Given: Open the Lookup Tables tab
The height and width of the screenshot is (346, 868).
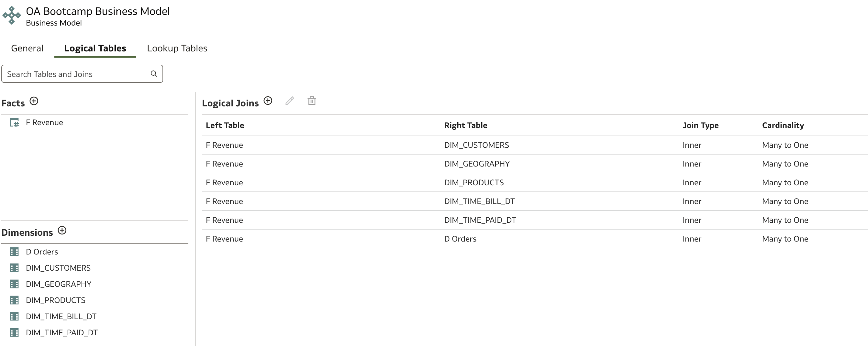Looking at the screenshot, I should (177, 48).
